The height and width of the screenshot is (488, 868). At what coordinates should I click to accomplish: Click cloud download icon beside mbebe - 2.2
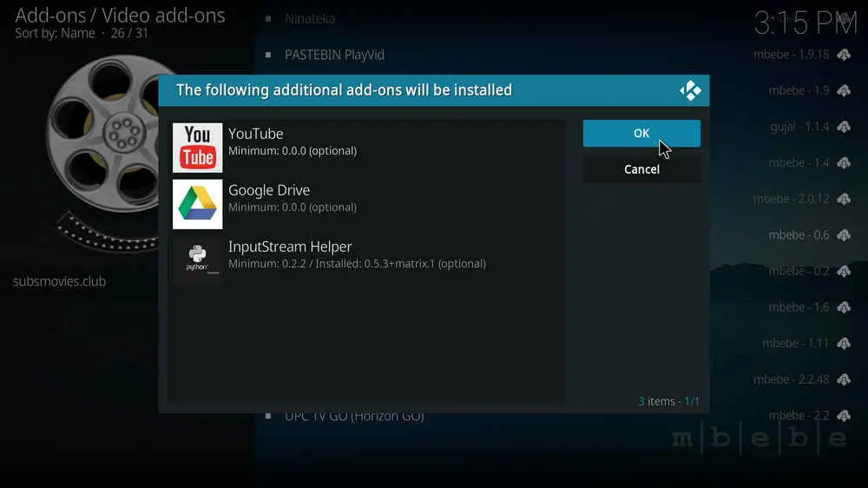tap(844, 415)
